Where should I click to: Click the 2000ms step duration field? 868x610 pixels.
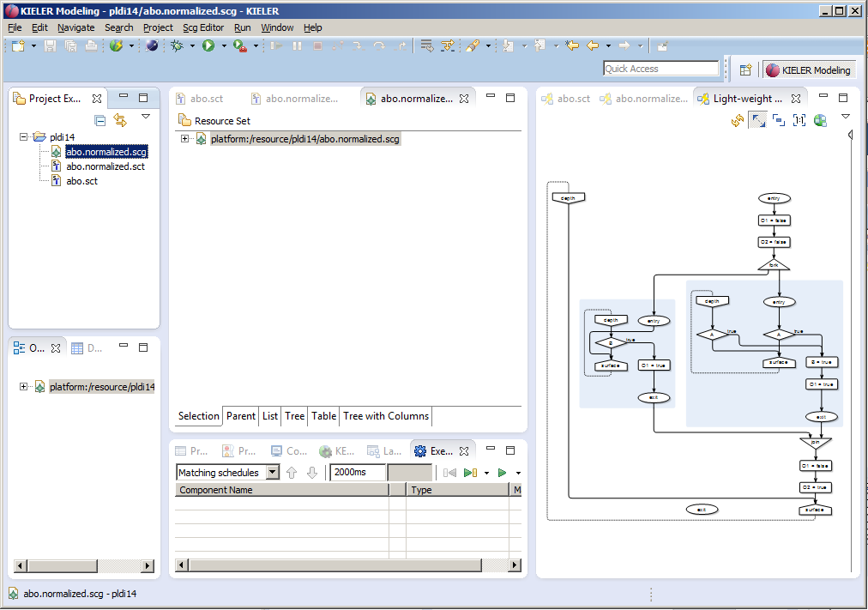pyautogui.click(x=358, y=473)
